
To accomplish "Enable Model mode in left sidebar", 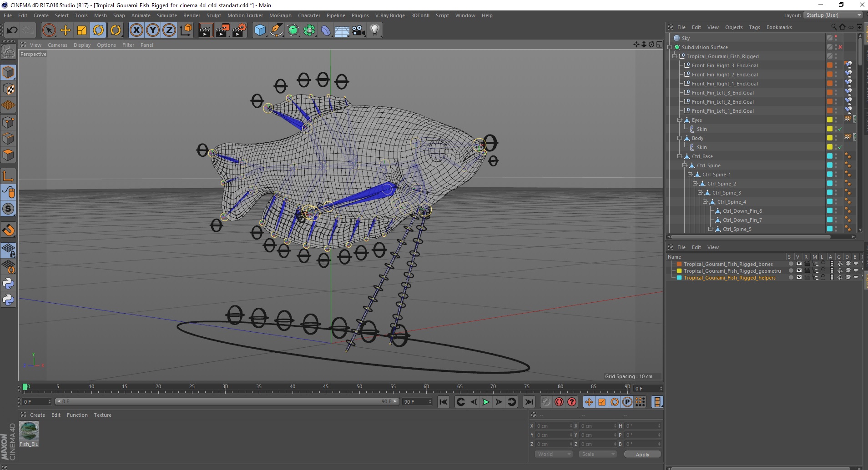I will [x=8, y=72].
